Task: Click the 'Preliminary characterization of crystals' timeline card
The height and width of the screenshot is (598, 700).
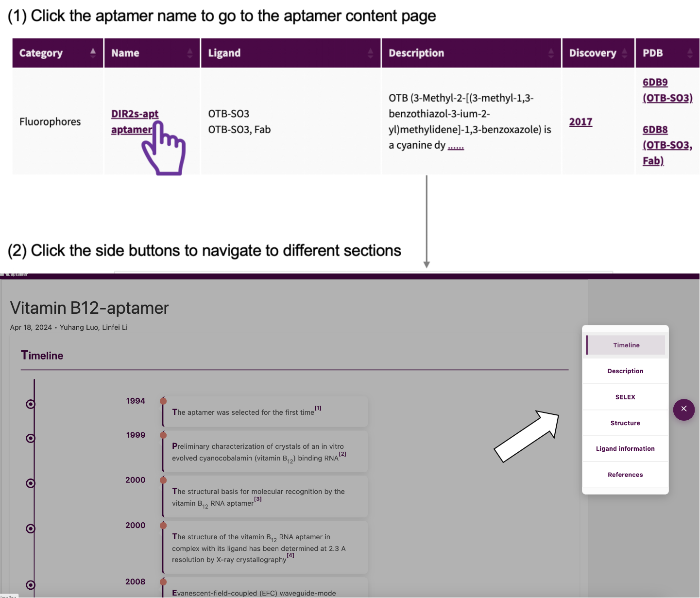Action: point(265,452)
